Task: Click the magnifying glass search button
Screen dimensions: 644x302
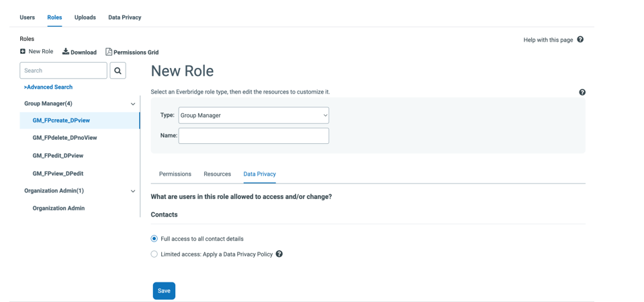Action: [118, 71]
